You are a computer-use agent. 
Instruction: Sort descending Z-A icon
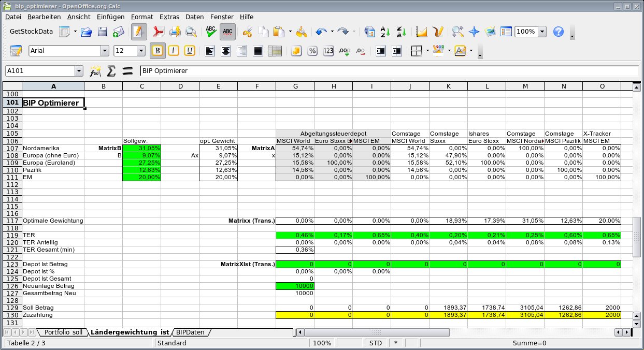[x=402, y=32]
